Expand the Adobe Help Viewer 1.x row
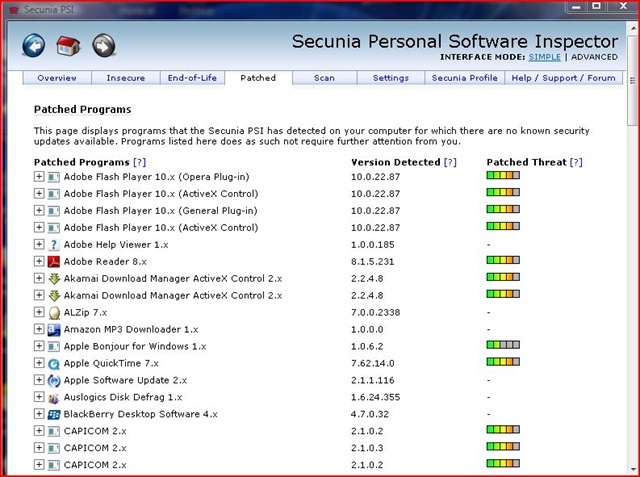This screenshot has height=477, width=640. pyautogui.click(x=39, y=244)
